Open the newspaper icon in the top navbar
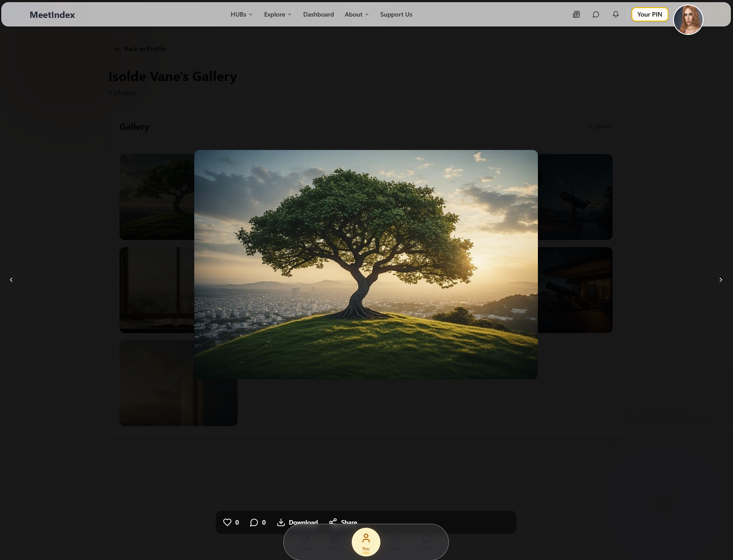 click(x=576, y=14)
